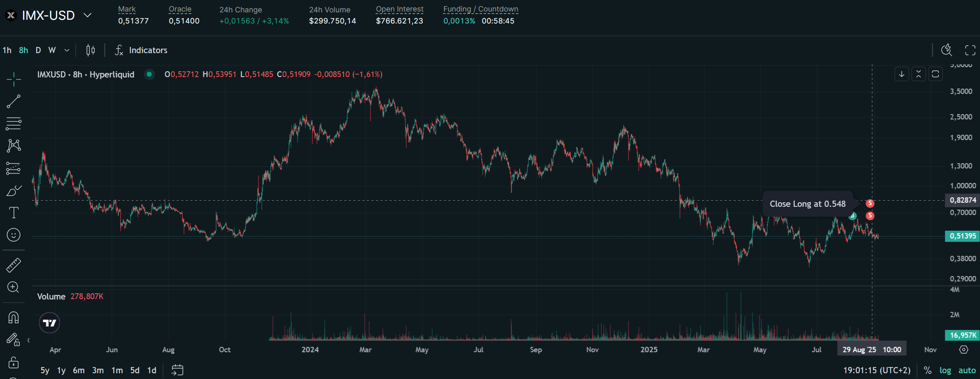The width and height of the screenshot is (980, 379).
Task: Click the green market status dot
Action: click(x=149, y=74)
